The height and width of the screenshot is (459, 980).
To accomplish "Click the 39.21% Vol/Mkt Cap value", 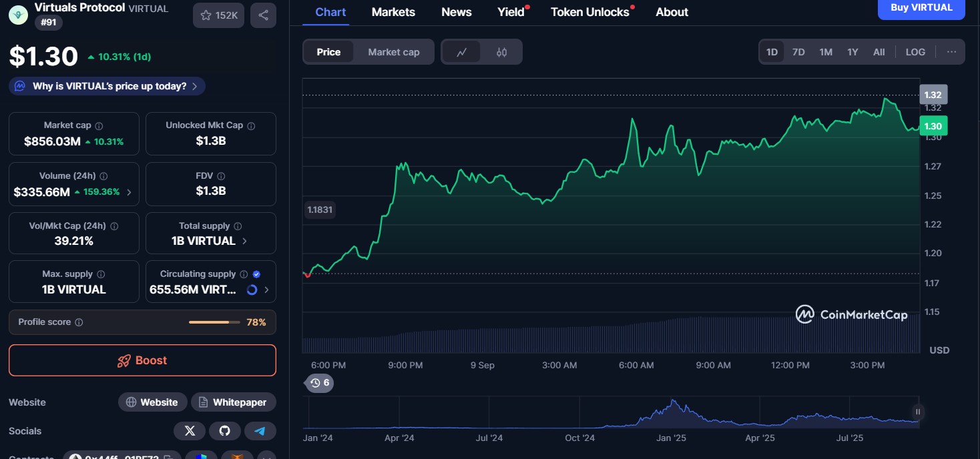I will [x=73, y=241].
